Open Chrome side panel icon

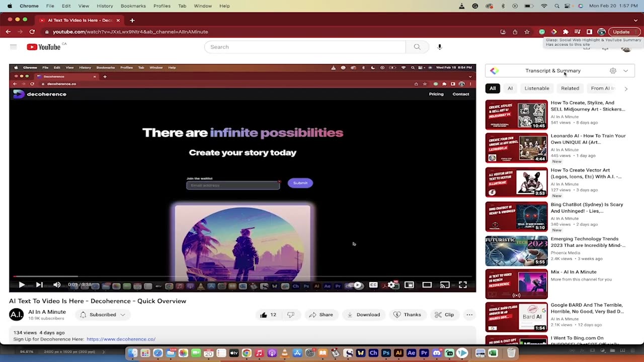[x=590, y=32]
